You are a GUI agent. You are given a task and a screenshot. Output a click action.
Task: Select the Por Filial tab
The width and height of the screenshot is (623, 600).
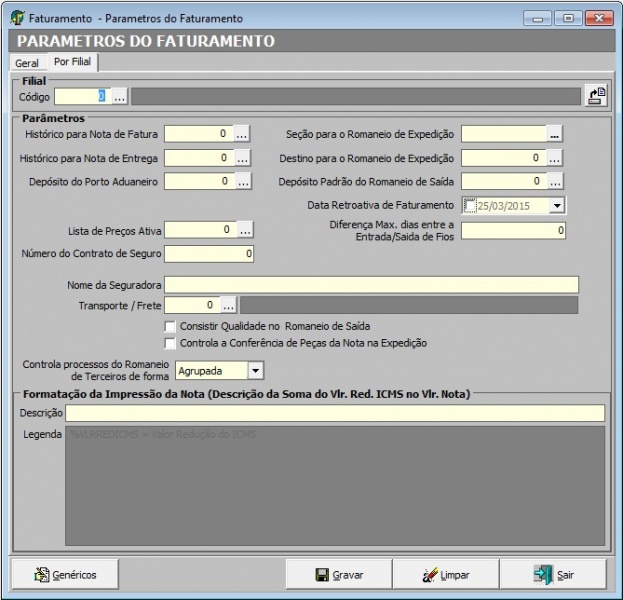tap(75, 62)
